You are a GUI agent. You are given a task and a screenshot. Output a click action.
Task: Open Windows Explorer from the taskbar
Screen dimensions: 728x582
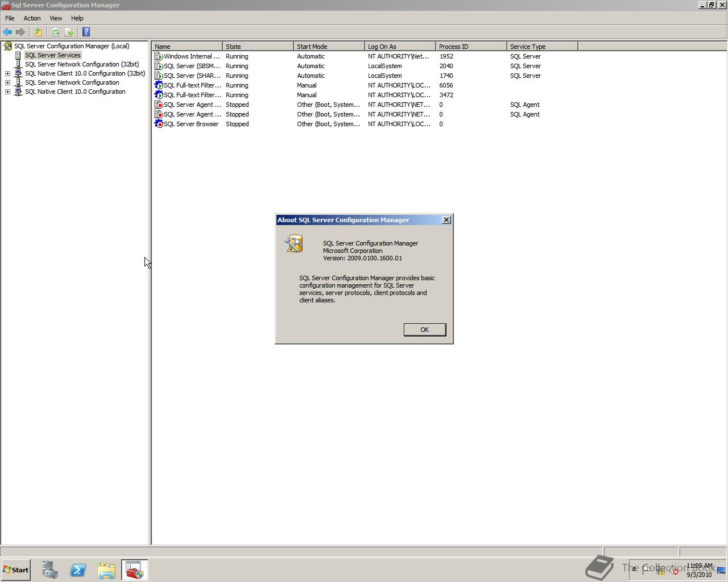tap(106, 570)
